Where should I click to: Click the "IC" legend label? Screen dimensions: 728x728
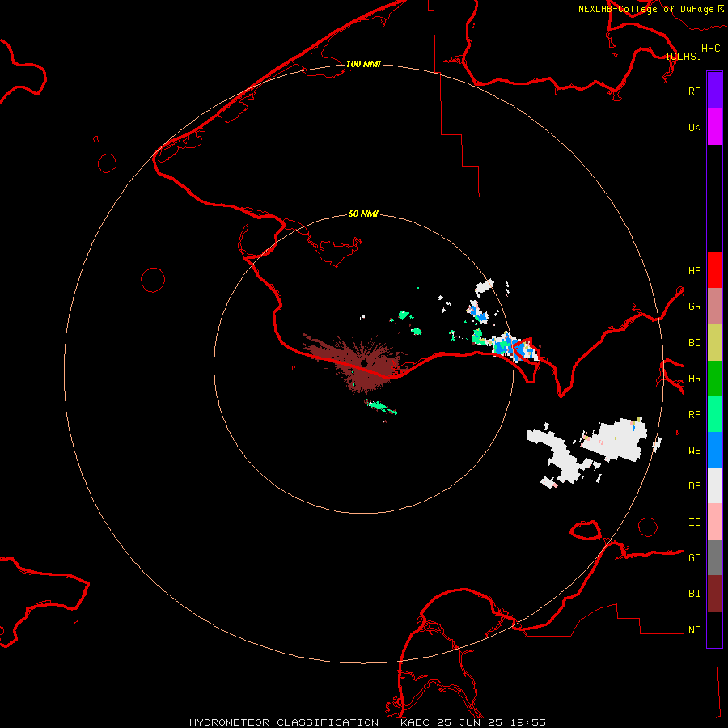pyautogui.click(x=694, y=522)
